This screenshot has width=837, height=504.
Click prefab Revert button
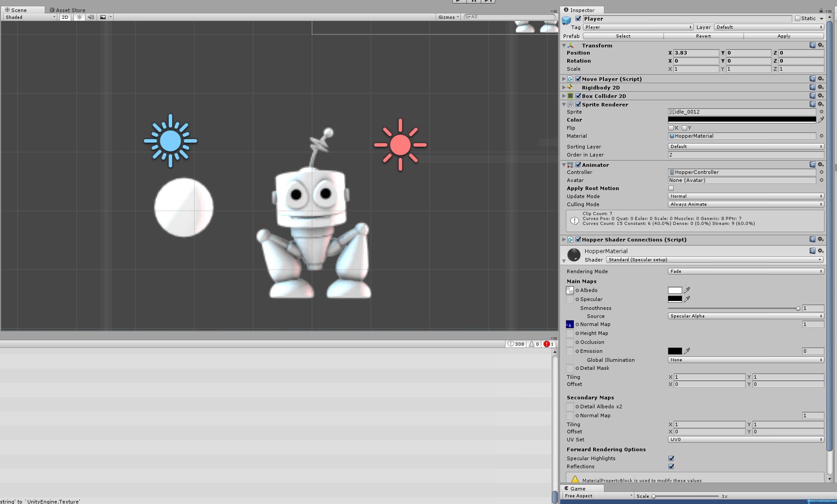pos(703,36)
